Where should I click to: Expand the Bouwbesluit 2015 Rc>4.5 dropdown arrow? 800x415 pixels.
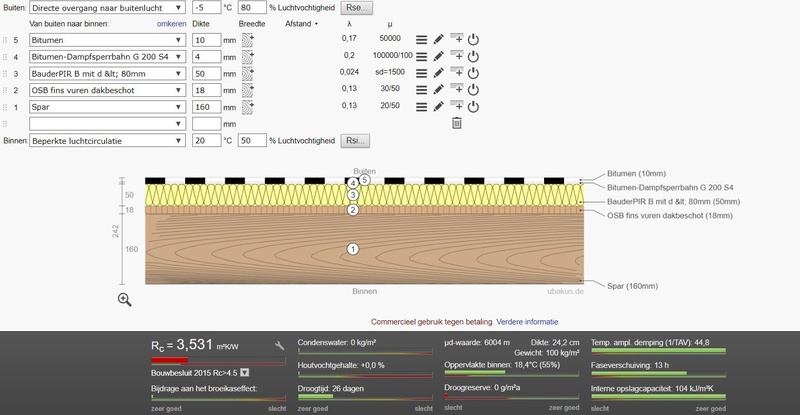244,373
